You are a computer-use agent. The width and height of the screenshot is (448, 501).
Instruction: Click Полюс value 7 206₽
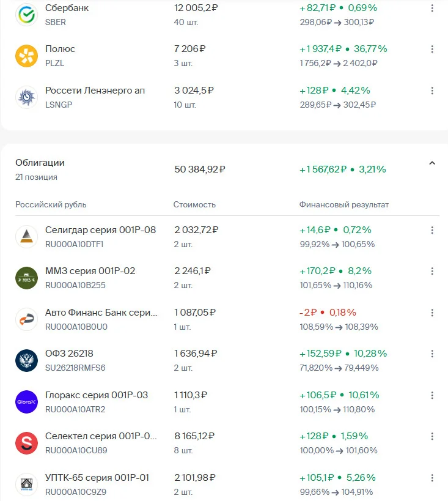point(189,49)
